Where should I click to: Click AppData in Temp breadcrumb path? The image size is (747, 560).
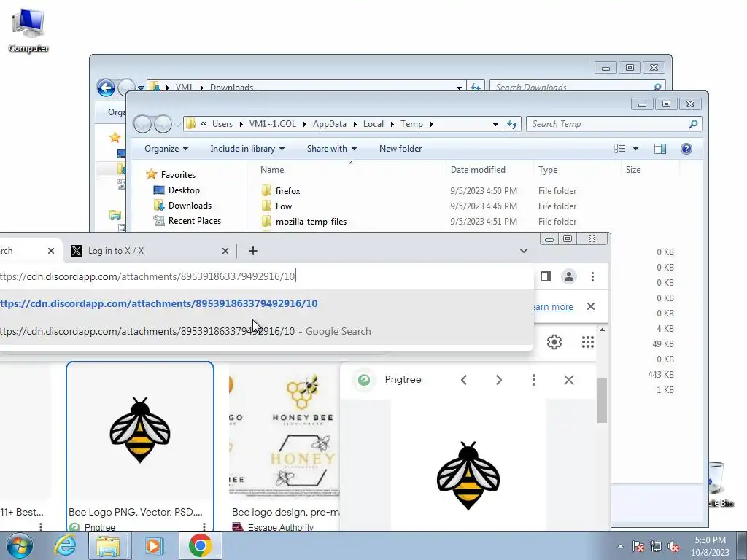coord(329,124)
